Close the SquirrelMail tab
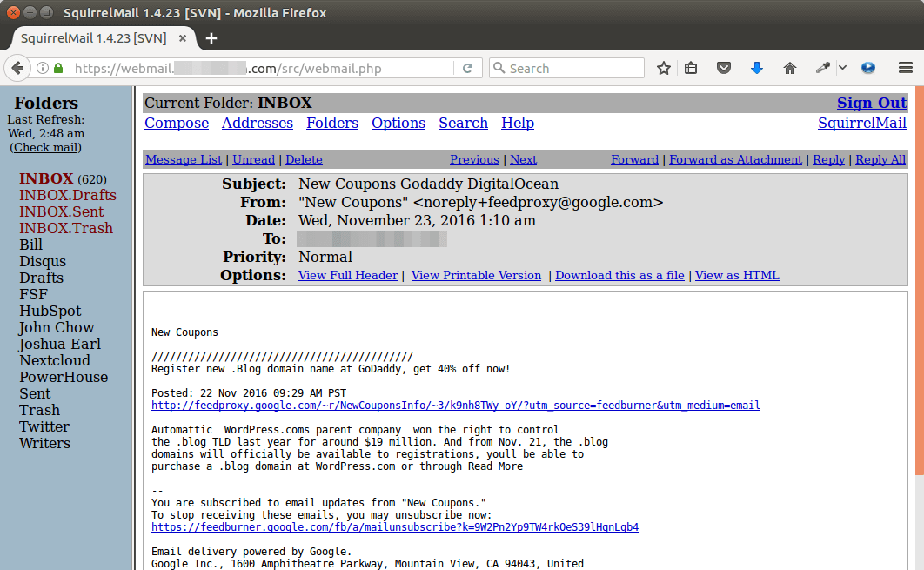 pyautogui.click(x=183, y=38)
